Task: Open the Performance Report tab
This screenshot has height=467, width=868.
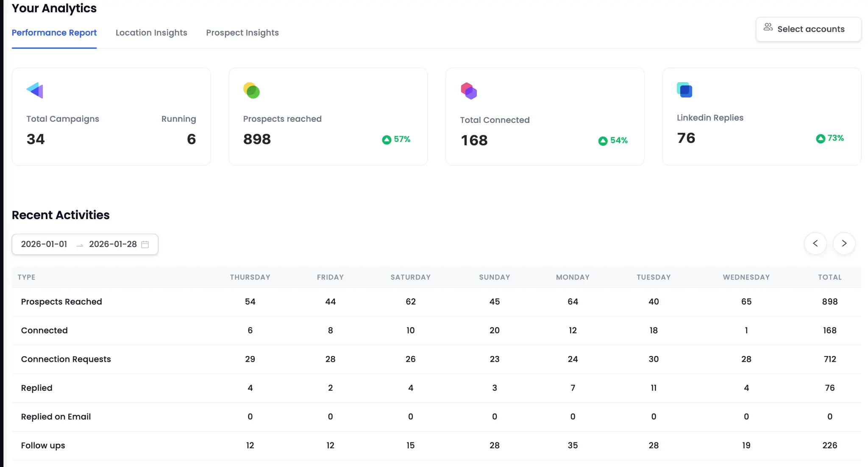Action: click(x=54, y=33)
